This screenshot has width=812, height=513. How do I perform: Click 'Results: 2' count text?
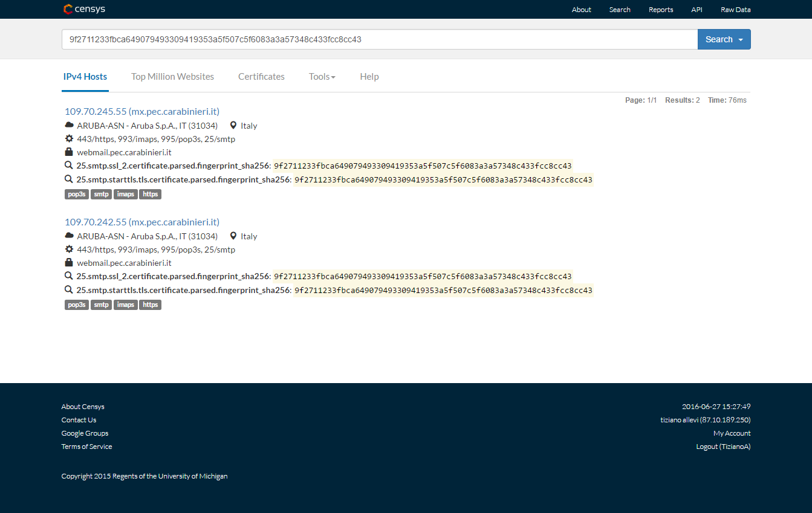coord(683,100)
